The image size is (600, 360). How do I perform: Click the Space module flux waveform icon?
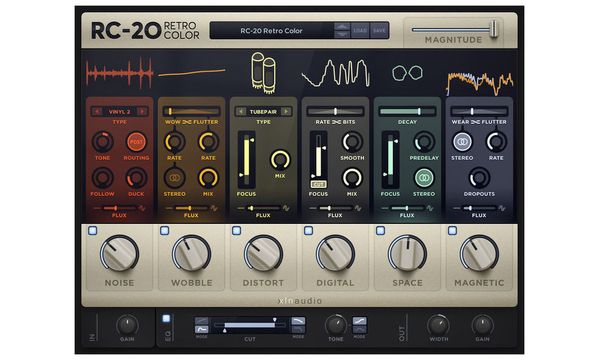point(430,208)
